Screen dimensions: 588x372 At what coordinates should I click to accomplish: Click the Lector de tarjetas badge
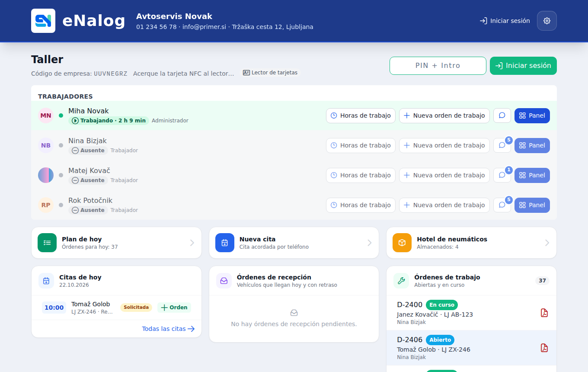[270, 73]
